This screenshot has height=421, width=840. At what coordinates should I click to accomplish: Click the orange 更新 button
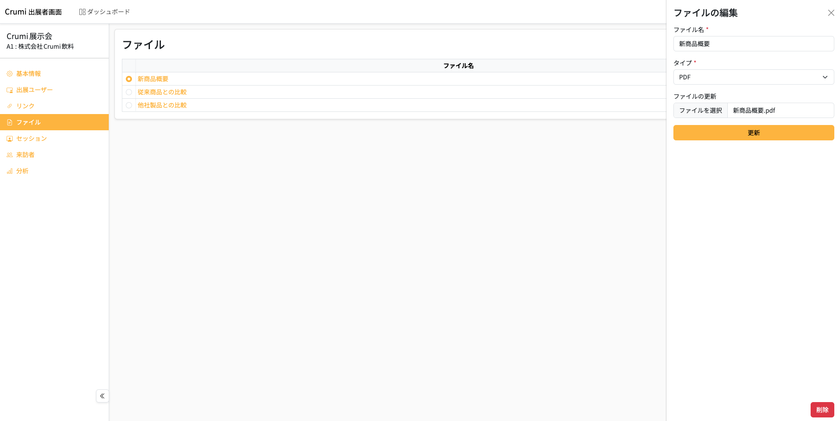coord(753,133)
